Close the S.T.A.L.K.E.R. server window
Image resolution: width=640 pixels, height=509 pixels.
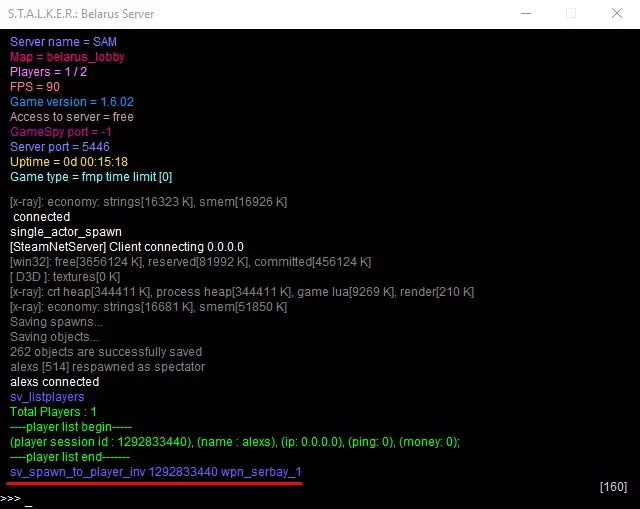[617, 13]
